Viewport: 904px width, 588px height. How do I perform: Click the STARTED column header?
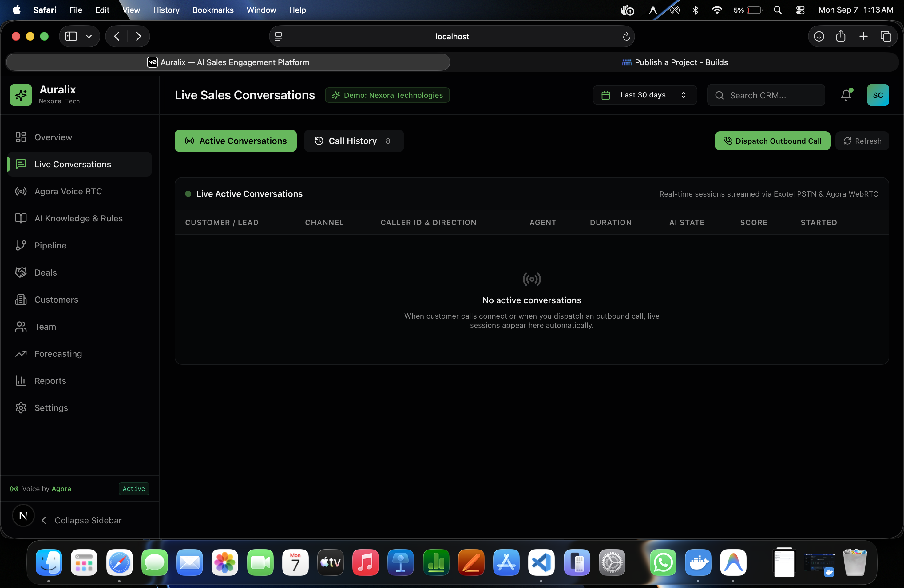click(x=819, y=223)
